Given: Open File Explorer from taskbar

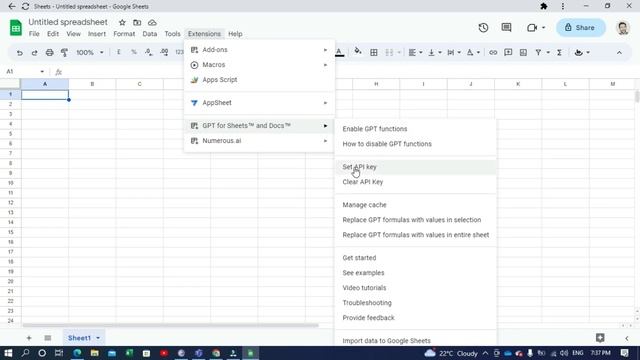Looking at the screenshot, I should click(x=94, y=353).
